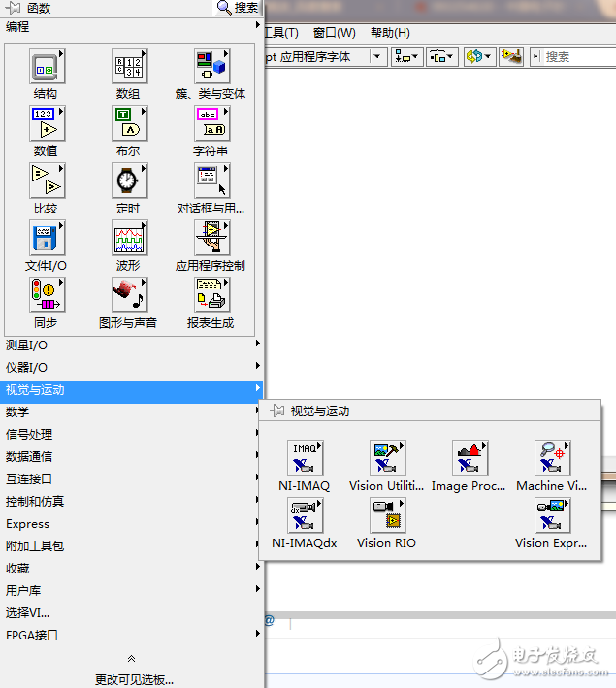Viewport: 616px width, 688px height.
Task: Open the 帮助(H) menu
Action: [x=390, y=33]
